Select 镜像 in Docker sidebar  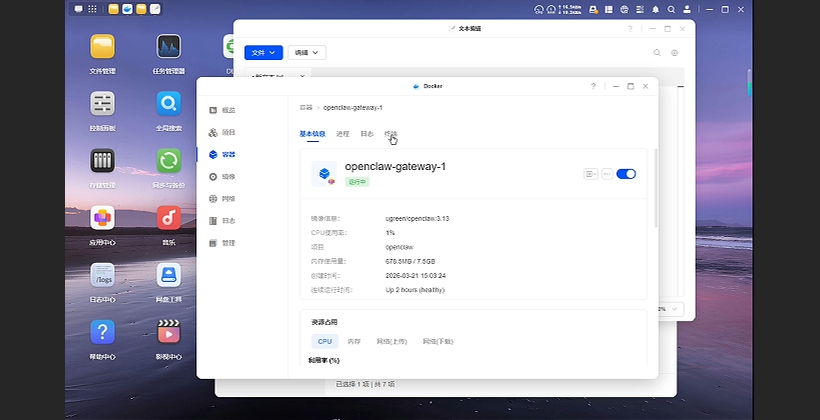tap(228, 176)
